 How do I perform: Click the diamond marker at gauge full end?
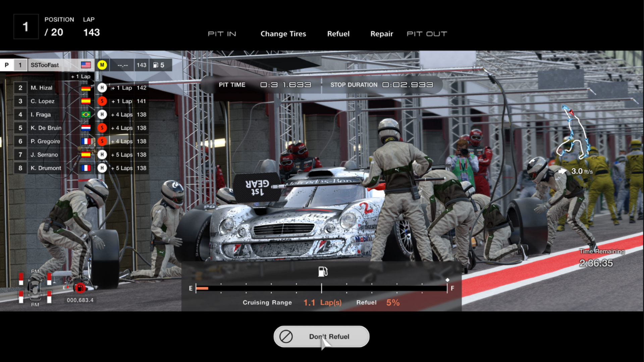pos(447,280)
